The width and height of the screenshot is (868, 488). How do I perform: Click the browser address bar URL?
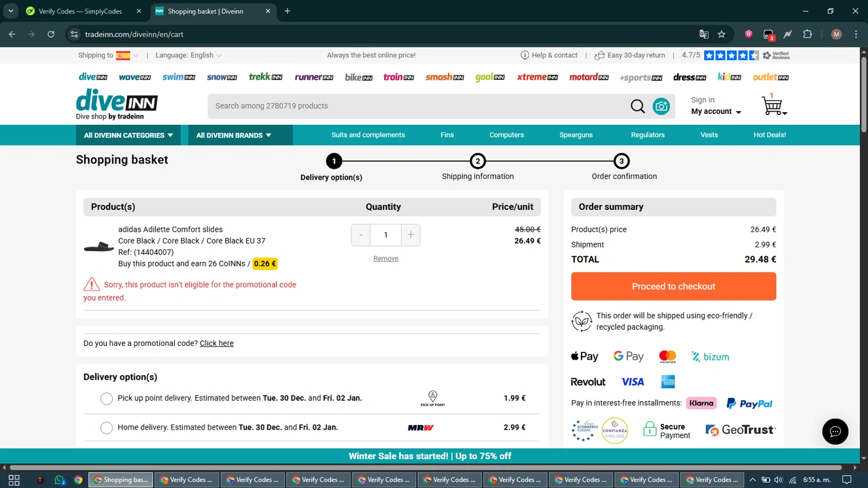134,34
